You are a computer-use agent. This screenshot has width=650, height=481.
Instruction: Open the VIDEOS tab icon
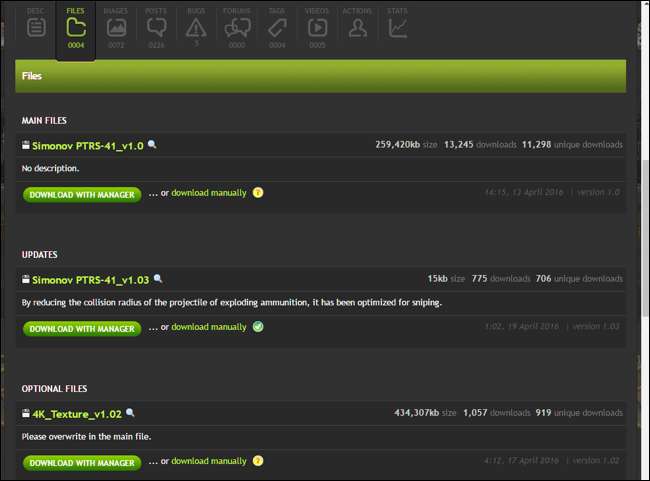pos(317,28)
